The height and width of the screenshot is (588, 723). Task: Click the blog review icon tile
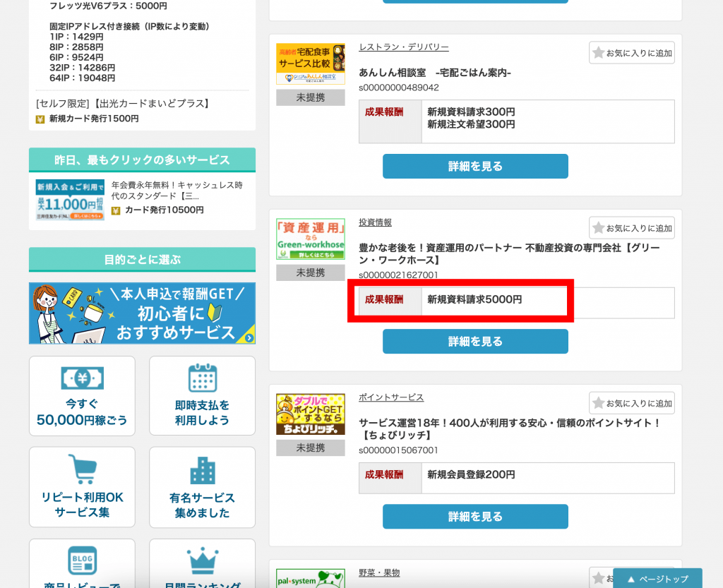[x=82, y=560]
